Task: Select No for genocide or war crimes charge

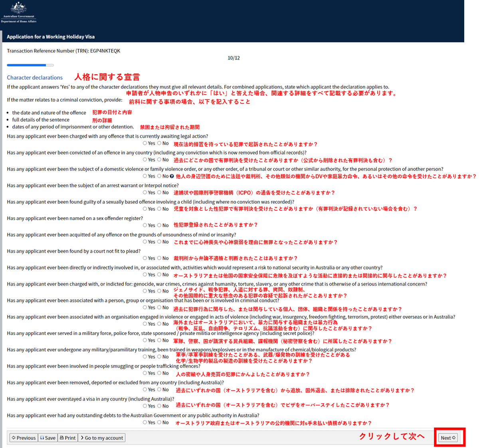Action: coord(159,291)
